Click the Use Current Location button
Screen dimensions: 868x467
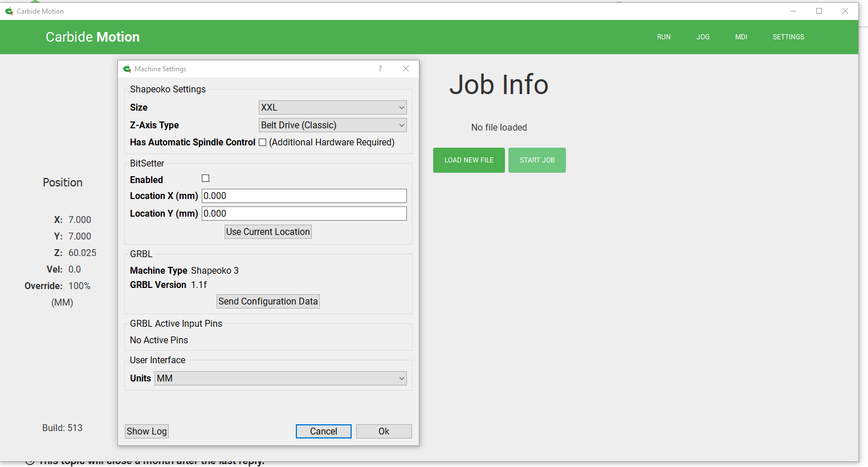268,232
